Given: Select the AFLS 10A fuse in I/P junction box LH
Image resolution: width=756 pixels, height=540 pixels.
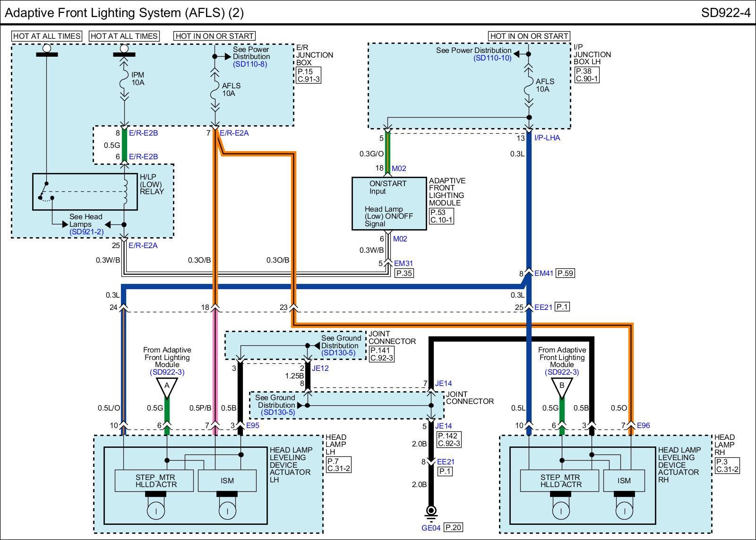Looking at the screenshot, I should coord(529,85).
